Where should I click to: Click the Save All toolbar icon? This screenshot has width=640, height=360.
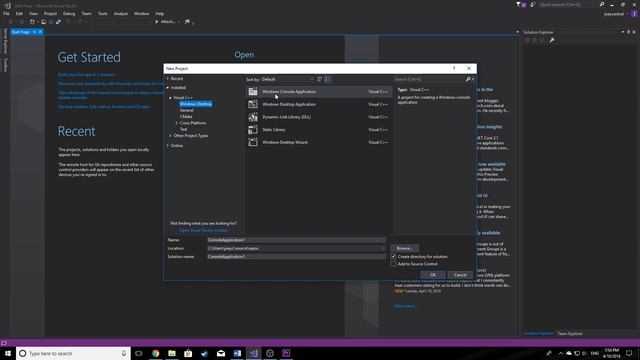point(58,22)
